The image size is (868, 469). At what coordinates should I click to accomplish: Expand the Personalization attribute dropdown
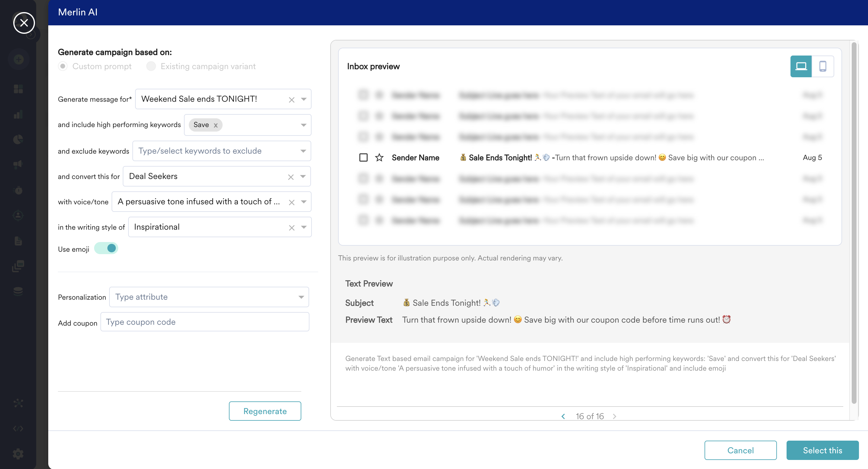301,297
